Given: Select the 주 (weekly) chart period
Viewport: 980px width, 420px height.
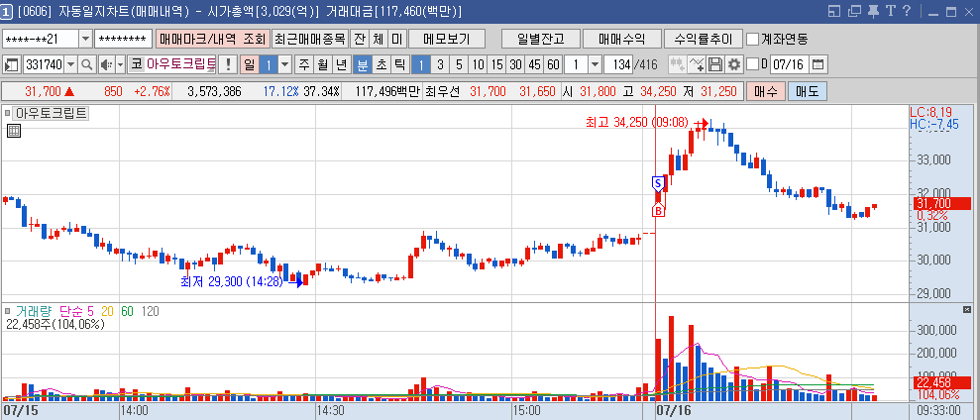Looking at the screenshot, I should [304, 64].
